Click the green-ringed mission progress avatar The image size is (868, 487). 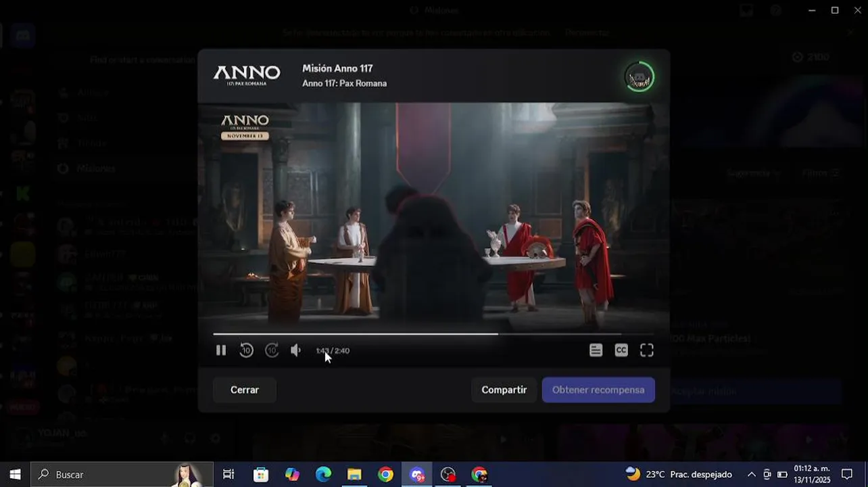click(x=639, y=77)
